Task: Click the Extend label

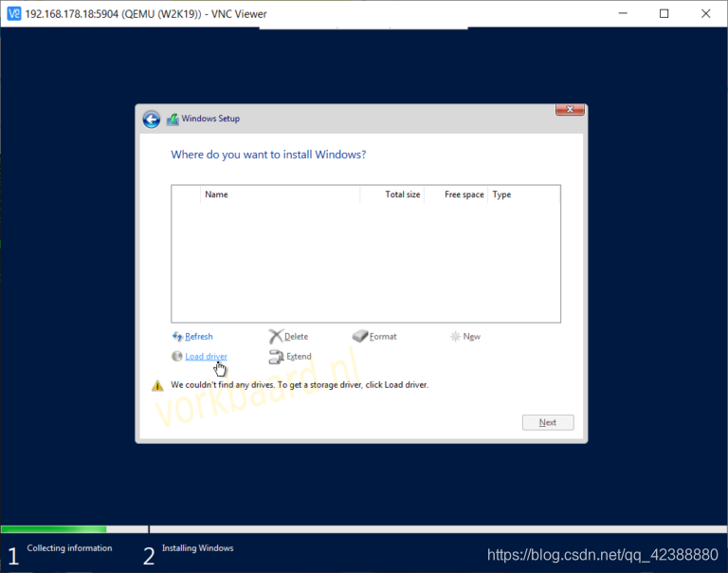Action: tap(299, 357)
